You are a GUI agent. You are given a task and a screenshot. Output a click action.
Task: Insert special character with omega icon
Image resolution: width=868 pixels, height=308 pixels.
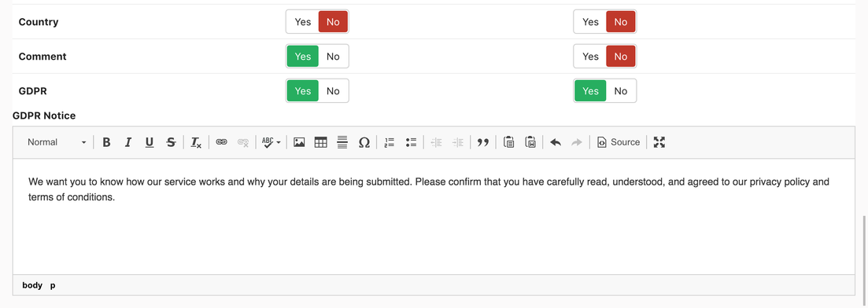(364, 142)
